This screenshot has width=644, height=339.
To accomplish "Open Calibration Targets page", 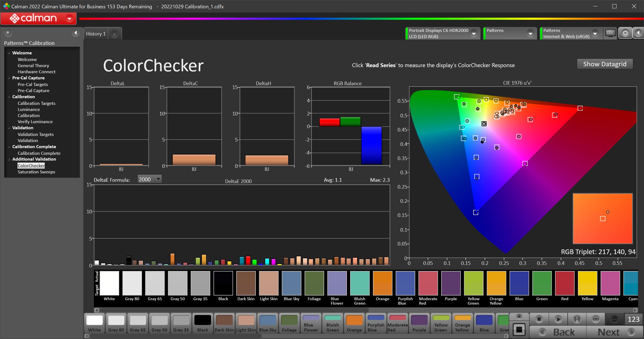I will click(36, 103).
